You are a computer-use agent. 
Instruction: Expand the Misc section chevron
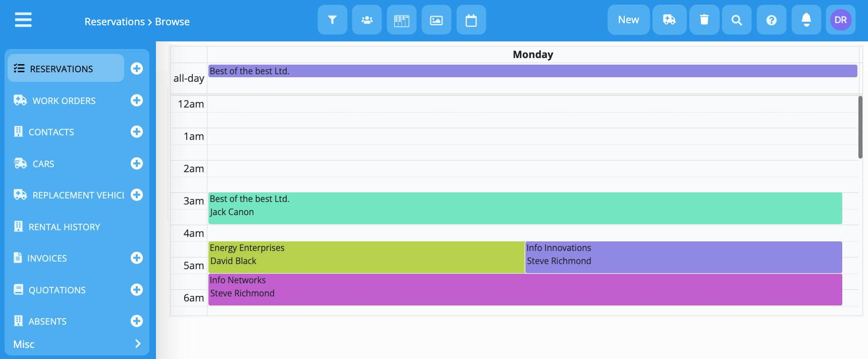(x=138, y=344)
